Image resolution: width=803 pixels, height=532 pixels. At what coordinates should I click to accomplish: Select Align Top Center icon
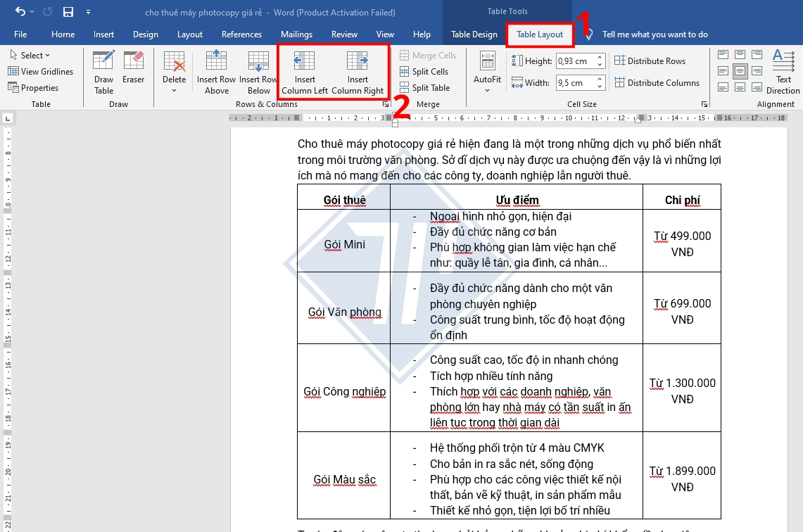coord(740,55)
